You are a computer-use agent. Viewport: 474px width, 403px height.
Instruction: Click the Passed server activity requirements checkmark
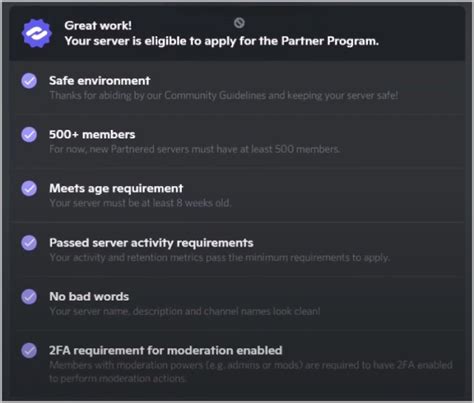[29, 243]
